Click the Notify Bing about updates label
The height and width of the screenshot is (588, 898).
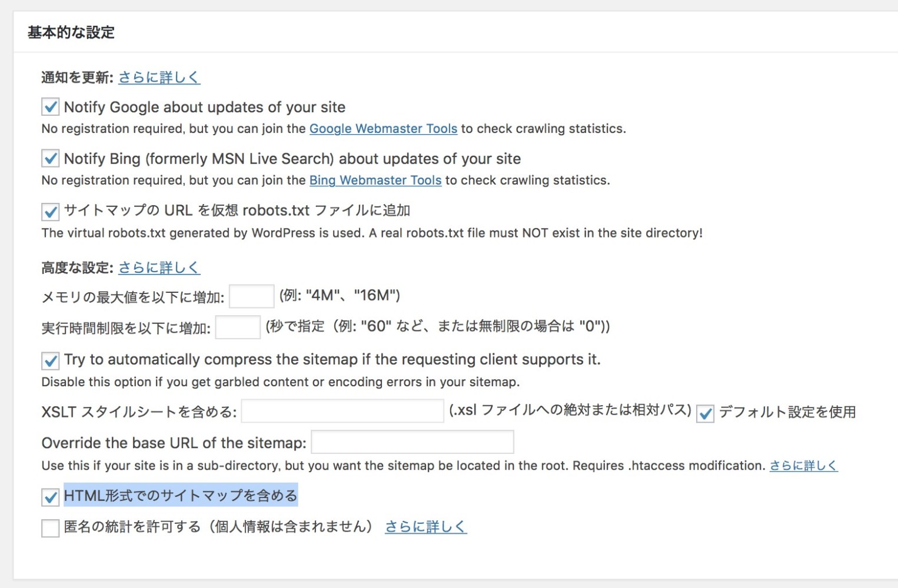[x=292, y=159]
